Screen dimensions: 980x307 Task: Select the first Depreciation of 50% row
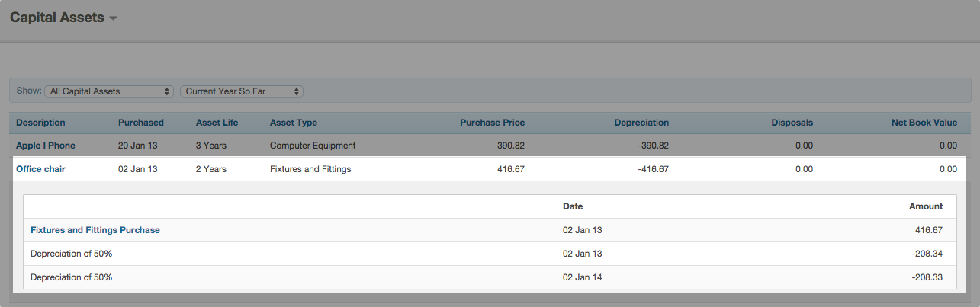pos(72,253)
